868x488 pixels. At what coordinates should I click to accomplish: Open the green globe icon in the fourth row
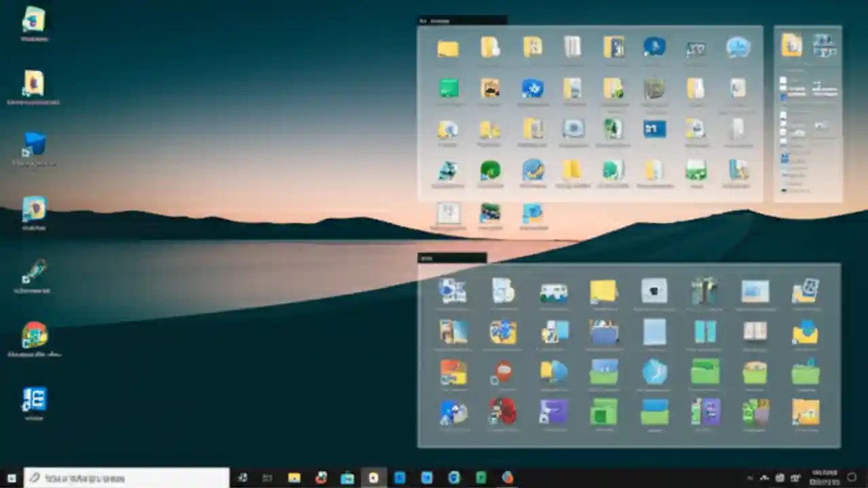490,171
